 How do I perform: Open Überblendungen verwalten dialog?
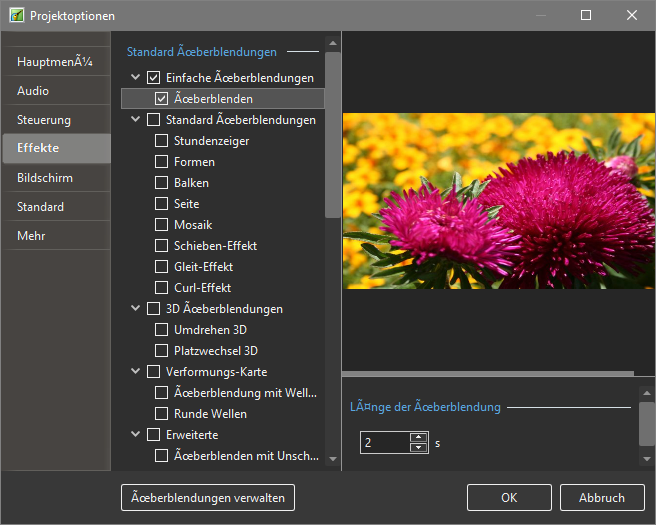click(x=208, y=498)
